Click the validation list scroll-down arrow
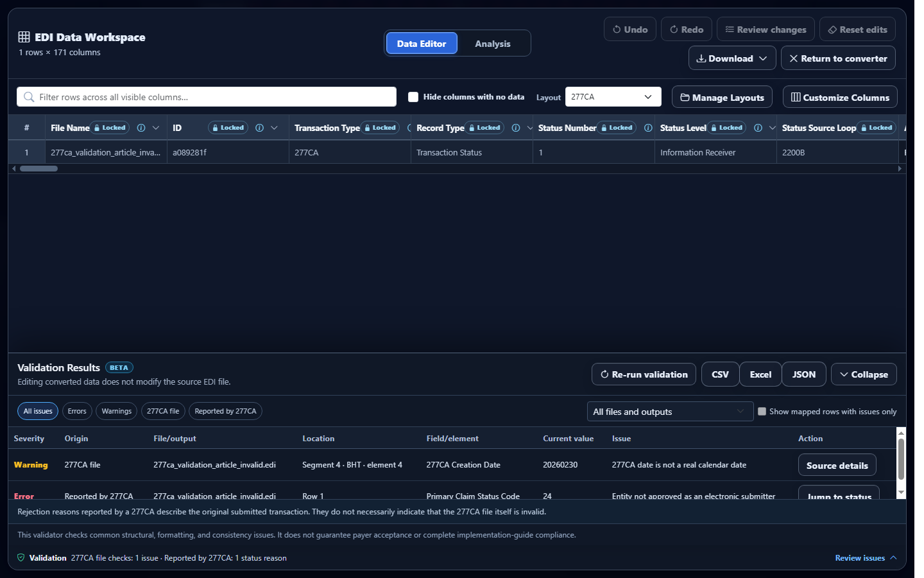The height and width of the screenshot is (578, 924). [x=901, y=493]
